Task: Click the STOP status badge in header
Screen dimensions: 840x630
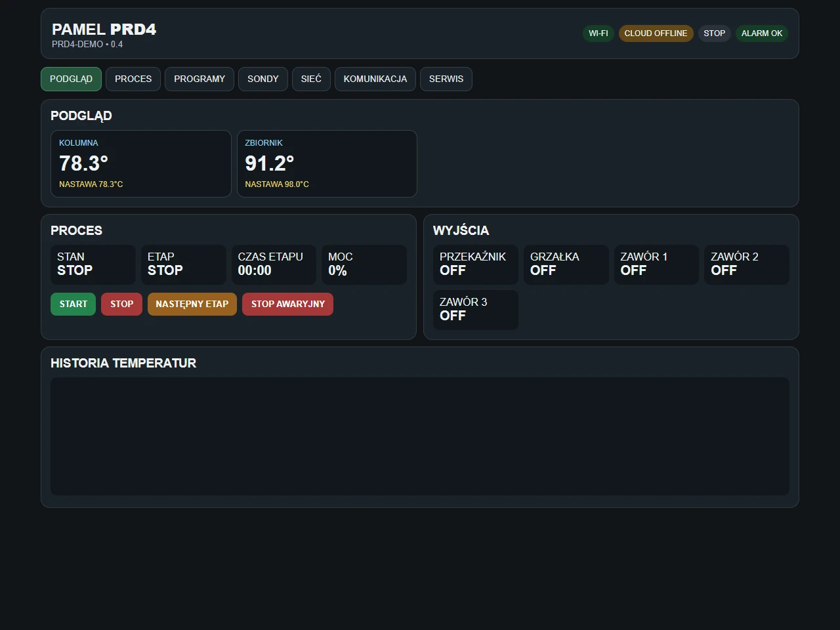Action: 715,33
